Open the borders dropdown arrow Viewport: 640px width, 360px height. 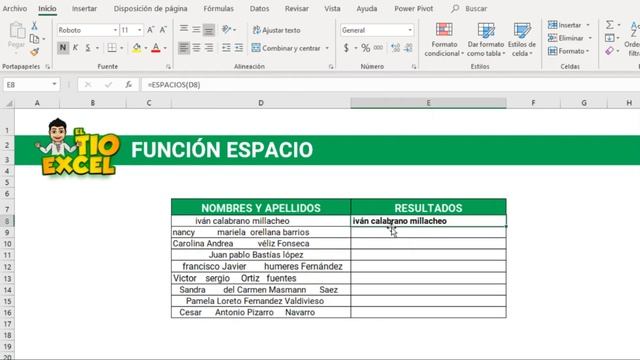pyautogui.click(x=122, y=48)
